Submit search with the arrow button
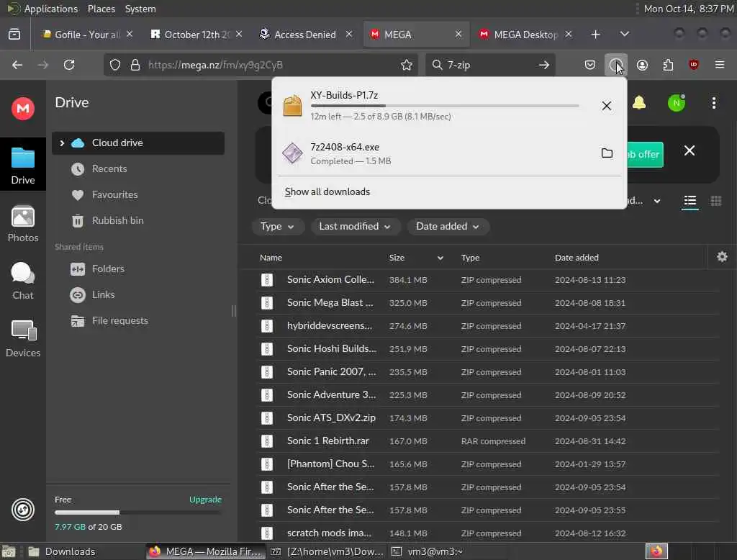 pyautogui.click(x=544, y=65)
